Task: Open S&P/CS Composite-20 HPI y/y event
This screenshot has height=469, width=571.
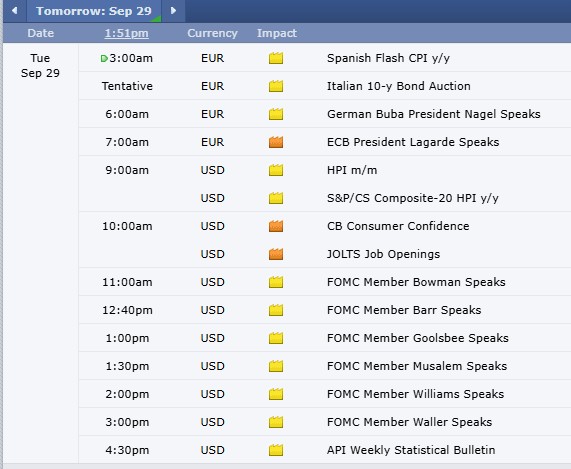Action: pyautogui.click(x=413, y=198)
